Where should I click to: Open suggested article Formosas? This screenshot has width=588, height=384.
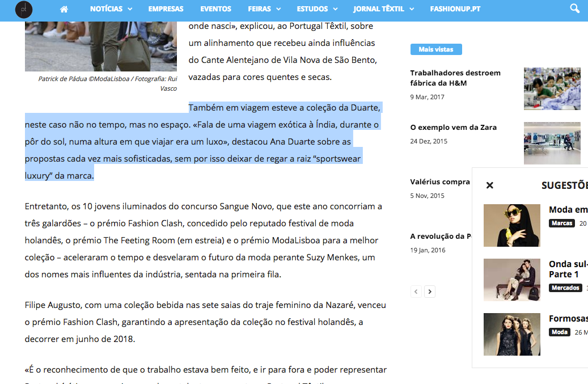(568, 318)
